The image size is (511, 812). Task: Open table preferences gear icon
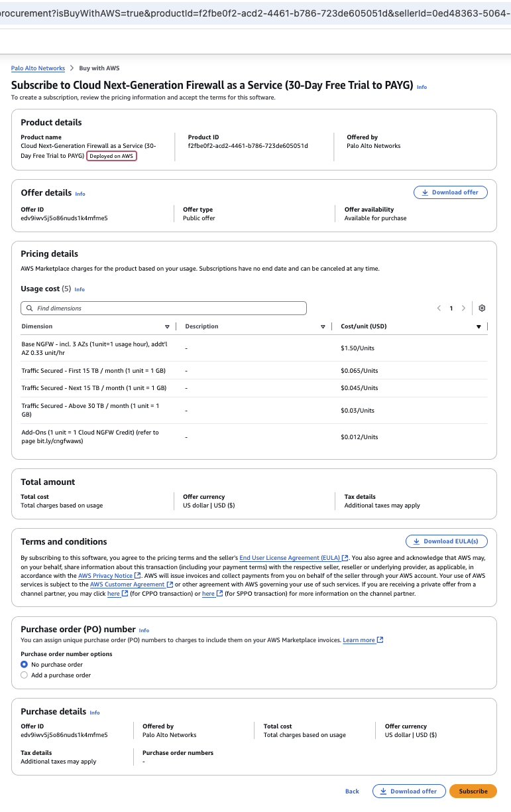click(482, 308)
